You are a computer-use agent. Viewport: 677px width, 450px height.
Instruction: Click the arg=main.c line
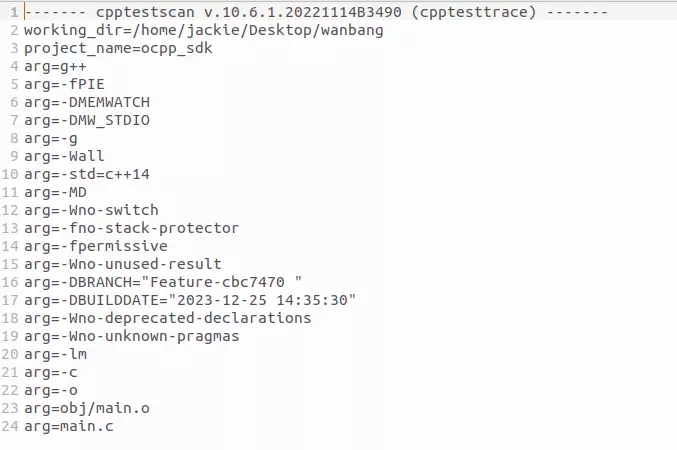68,426
